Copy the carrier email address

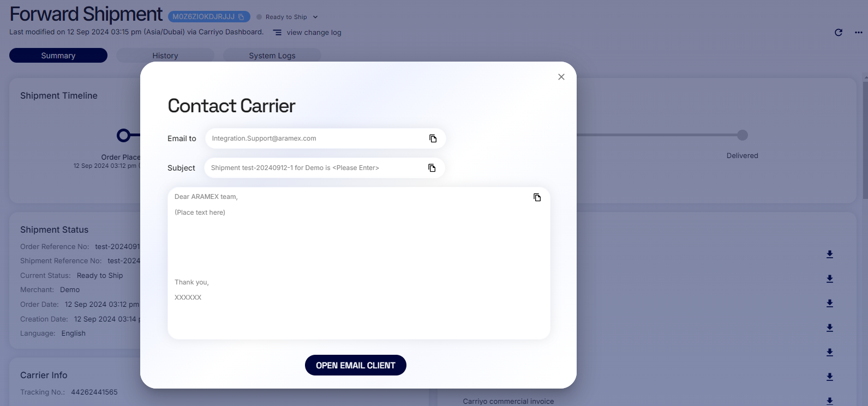click(433, 138)
